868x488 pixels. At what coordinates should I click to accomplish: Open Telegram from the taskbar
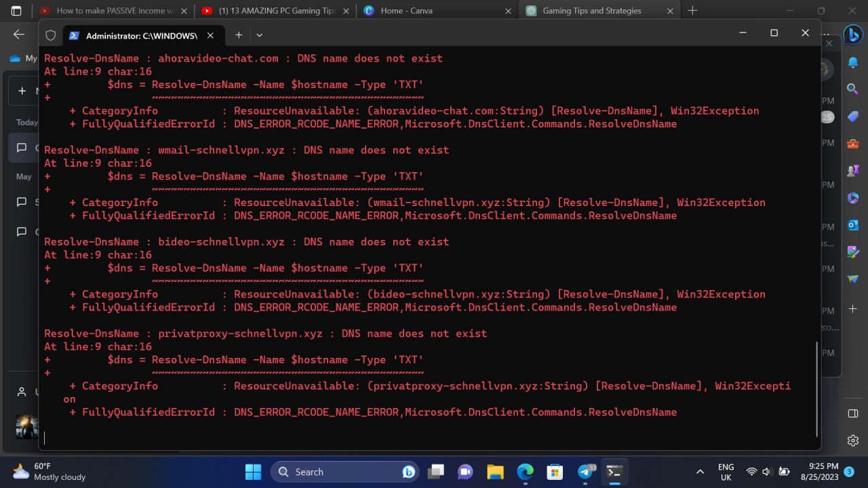586,472
